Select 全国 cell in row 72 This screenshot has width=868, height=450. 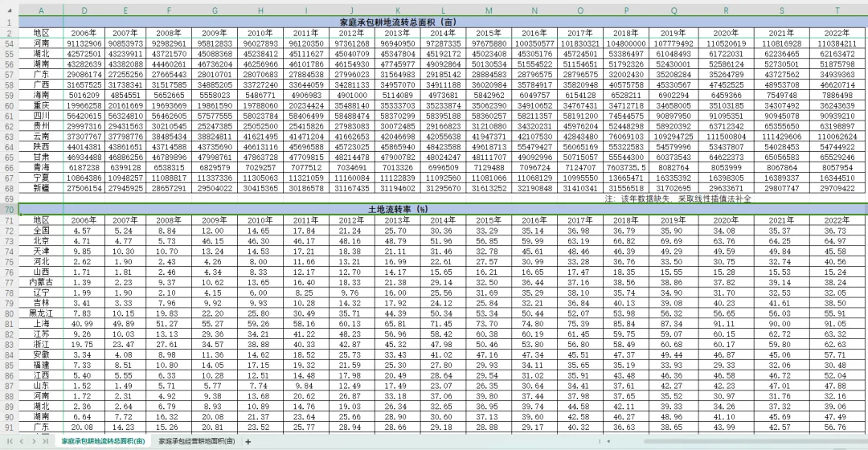click(41, 231)
